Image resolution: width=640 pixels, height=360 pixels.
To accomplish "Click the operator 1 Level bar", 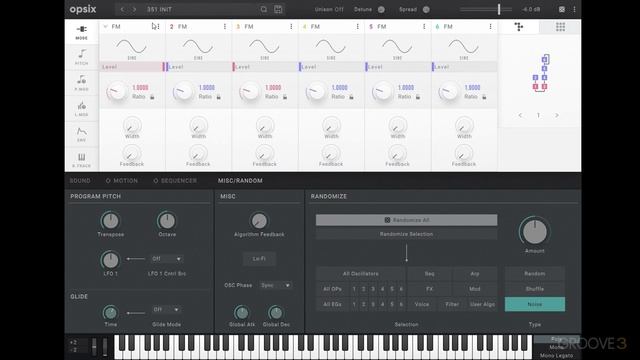I will click(x=131, y=67).
